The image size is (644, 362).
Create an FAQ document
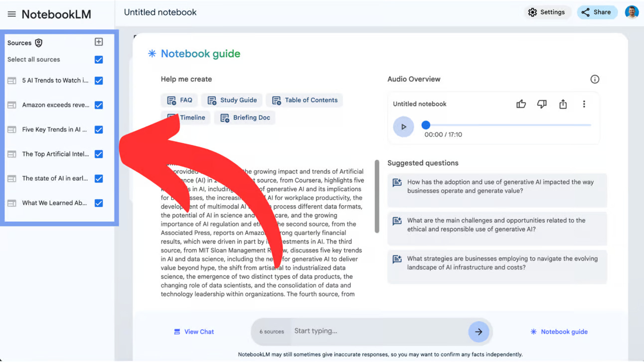pyautogui.click(x=179, y=100)
